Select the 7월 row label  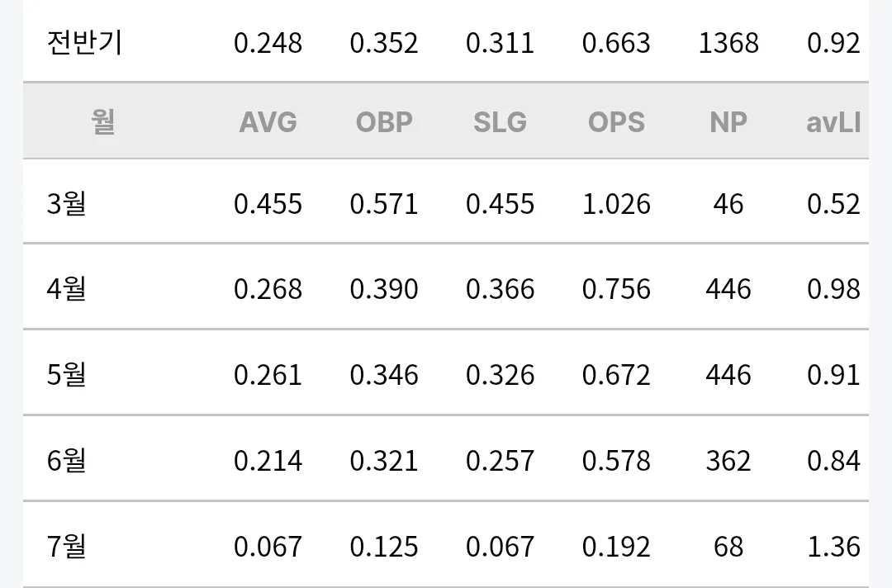click(67, 546)
